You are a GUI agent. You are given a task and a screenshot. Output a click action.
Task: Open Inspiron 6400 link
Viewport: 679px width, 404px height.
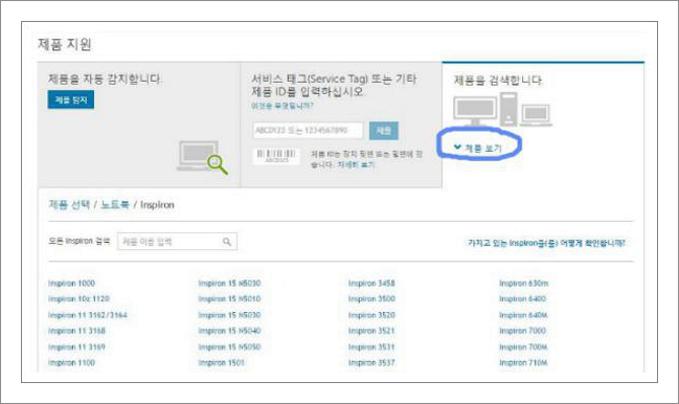pos(522,299)
